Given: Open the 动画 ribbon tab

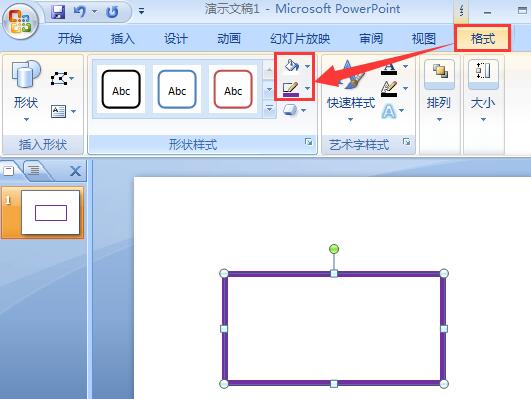Looking at the screenshot, I should tap(229, 39).
